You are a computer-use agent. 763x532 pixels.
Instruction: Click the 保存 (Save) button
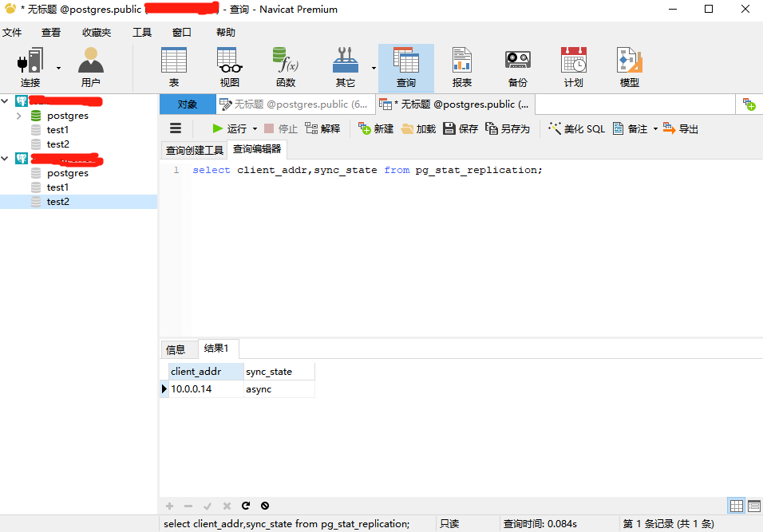[x=460, y=128]
